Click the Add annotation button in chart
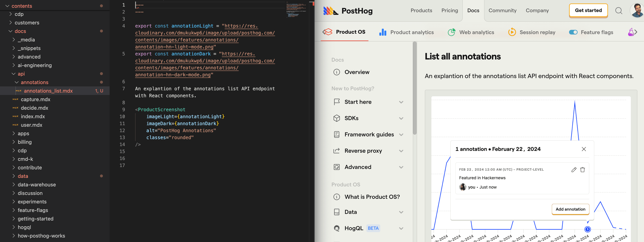 570,209
